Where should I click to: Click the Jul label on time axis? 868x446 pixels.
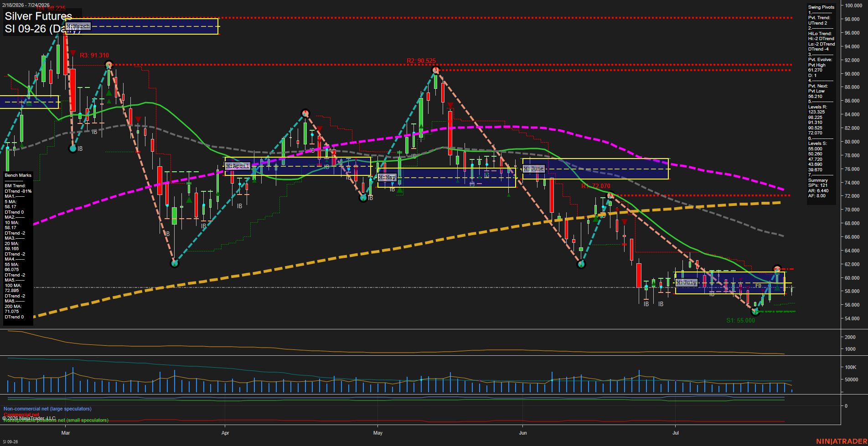(x=676, y=433)
